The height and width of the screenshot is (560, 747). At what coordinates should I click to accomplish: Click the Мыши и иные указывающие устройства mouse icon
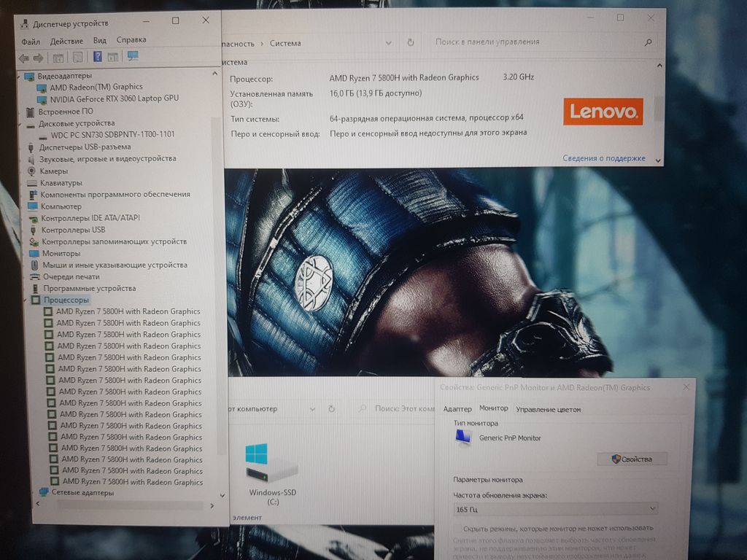[x=34, y=265]
